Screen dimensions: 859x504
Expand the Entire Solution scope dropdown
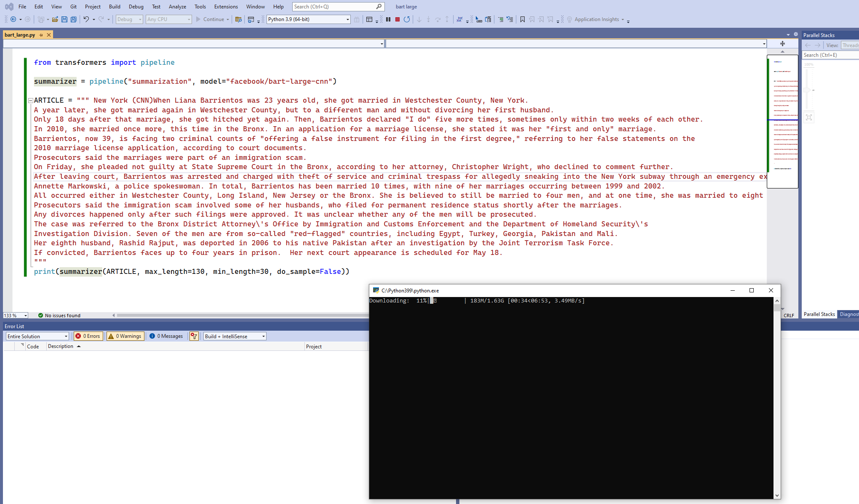66,336
